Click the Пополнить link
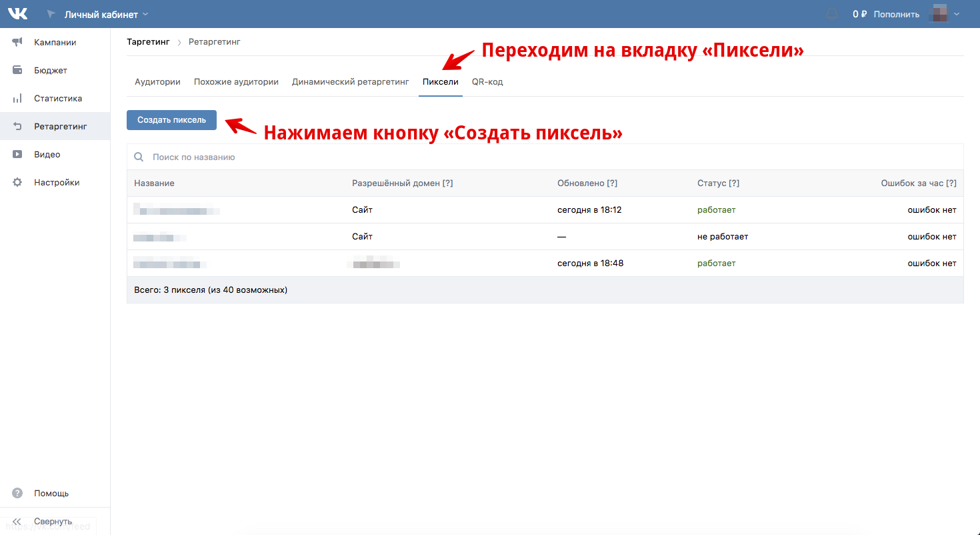This screenshot has height=535, width=980. click(x=897, y=14)
